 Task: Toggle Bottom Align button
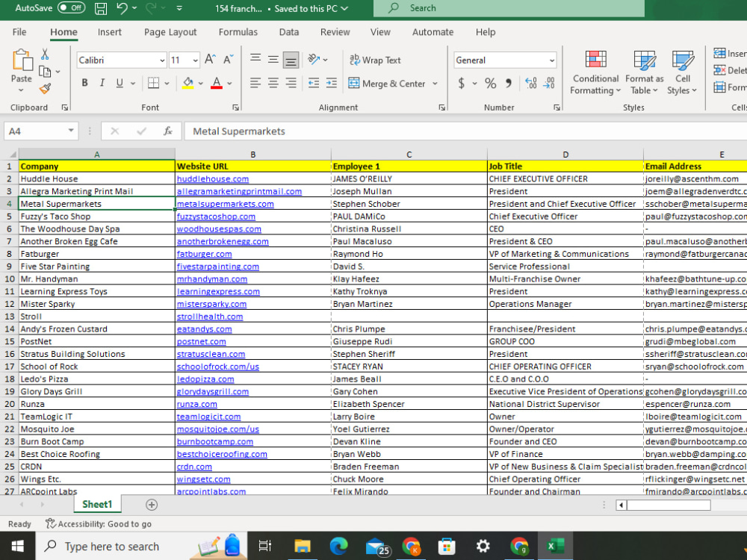(x=291, y=60)
